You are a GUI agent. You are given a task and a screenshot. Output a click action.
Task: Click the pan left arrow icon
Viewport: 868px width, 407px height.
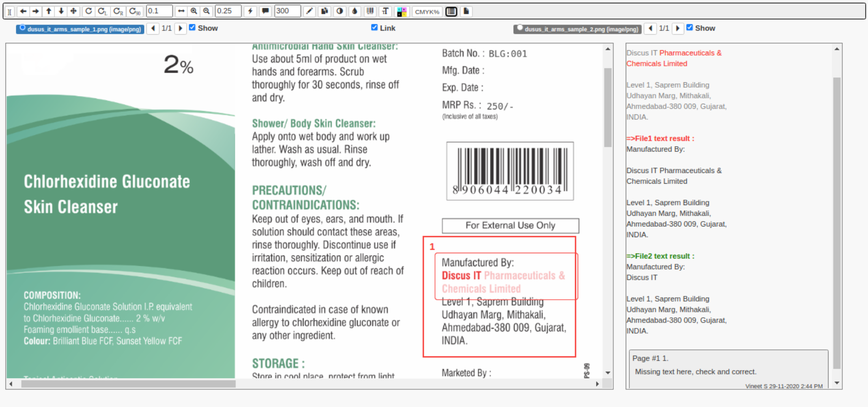coord(23,11)
